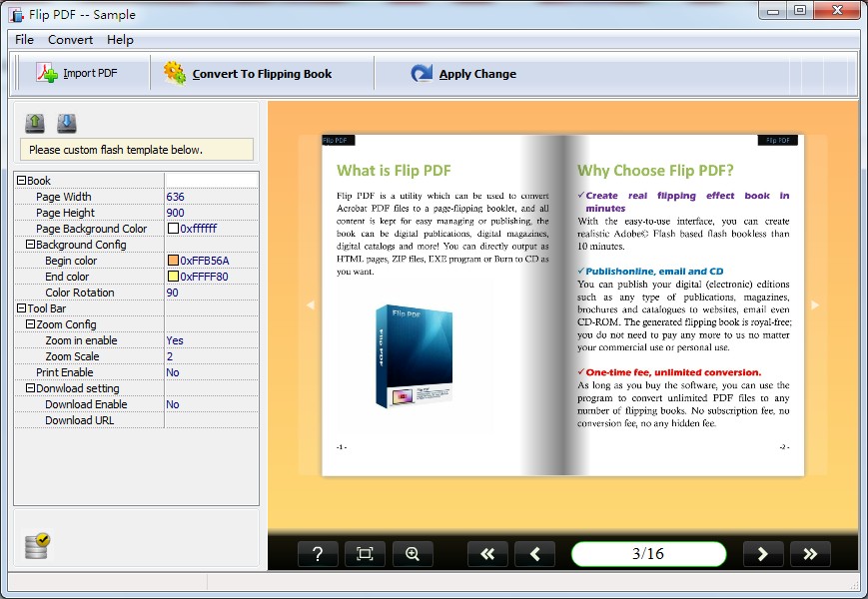The image size is (868, 599).
Task: Click 'One-time fee, unlimited conversion.' heading
Action: (x=673, y=372)
